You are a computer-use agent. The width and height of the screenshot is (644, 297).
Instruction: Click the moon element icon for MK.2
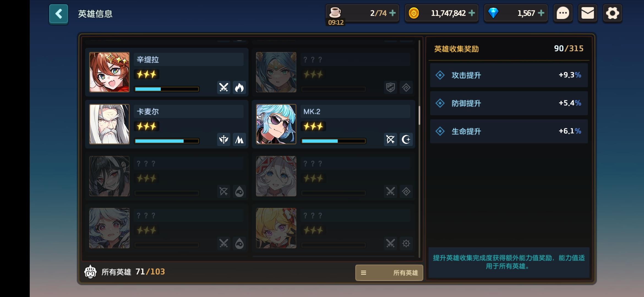click(406, 140)
